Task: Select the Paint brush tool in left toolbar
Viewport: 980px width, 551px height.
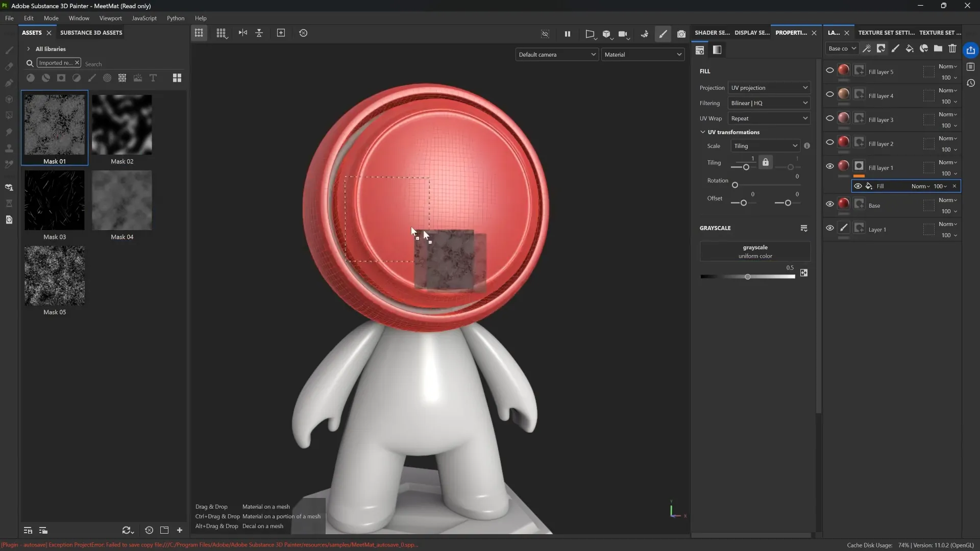Action: 9,50
